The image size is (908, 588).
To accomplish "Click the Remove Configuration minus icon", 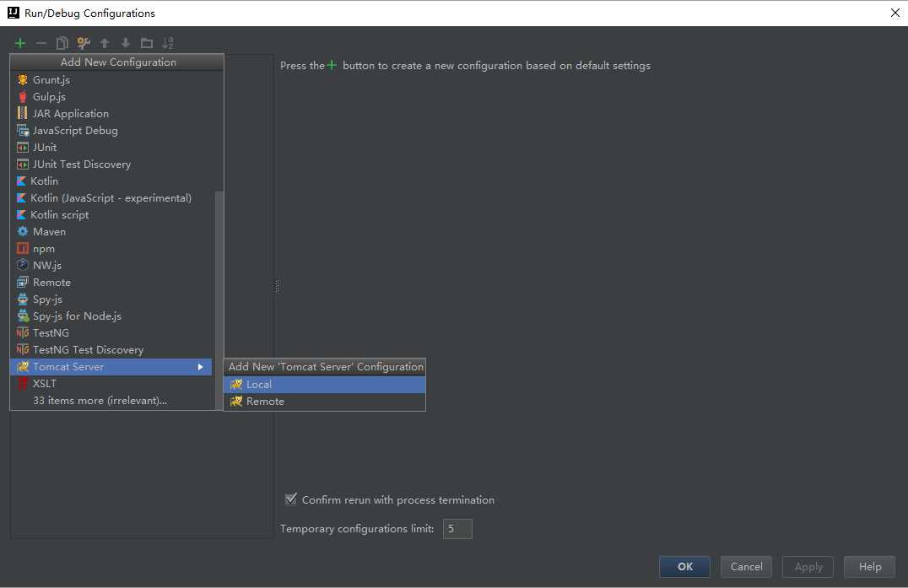I will (x=41, y=43).
